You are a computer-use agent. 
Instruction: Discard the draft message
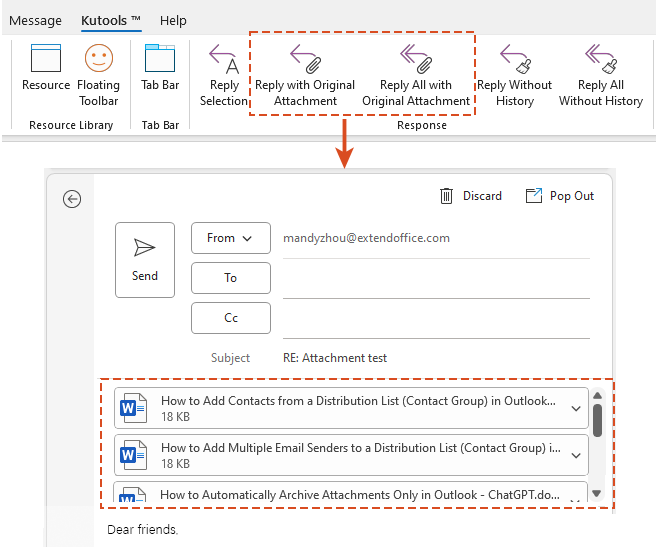(x=470, y=196)
